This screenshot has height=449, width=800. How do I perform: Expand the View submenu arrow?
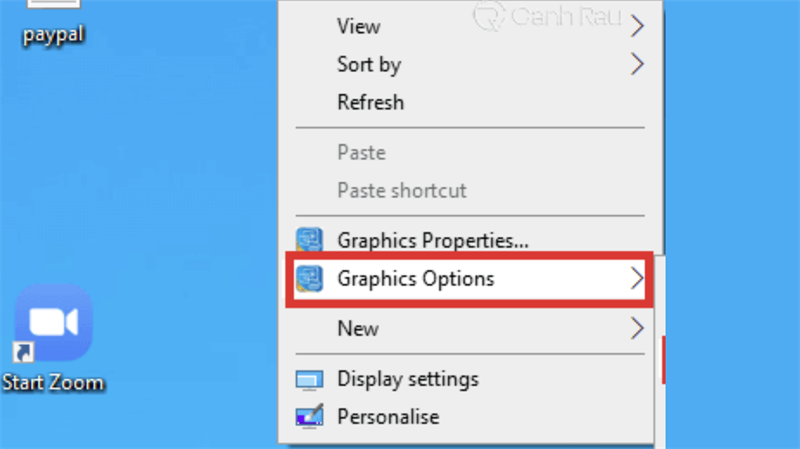click(637, 27)
